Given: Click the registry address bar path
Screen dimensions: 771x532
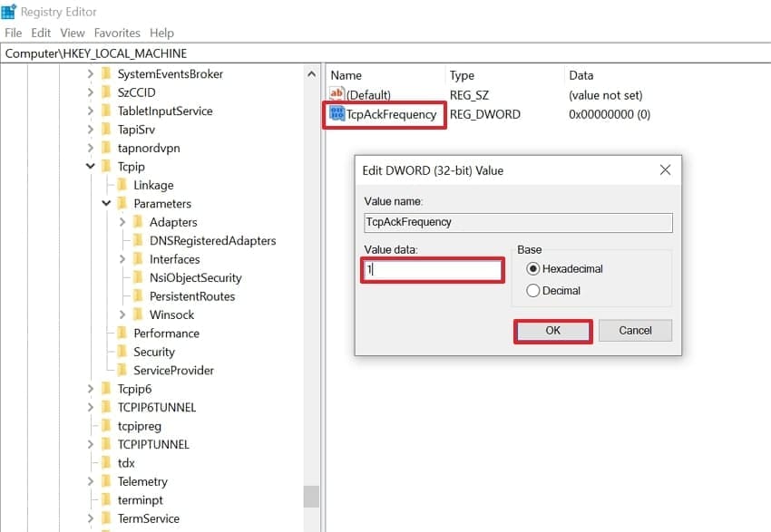Looking at the screenshot, I should pyautogui.click(x=96, y=53).
